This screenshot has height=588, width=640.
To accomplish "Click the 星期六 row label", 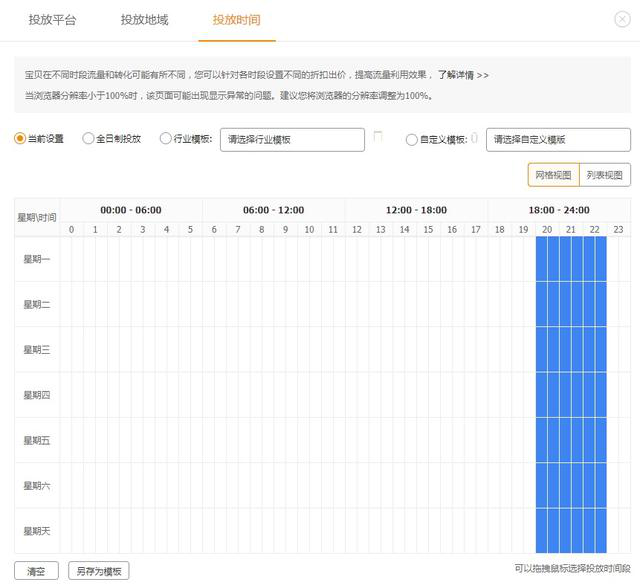I will tap(37, 486).
